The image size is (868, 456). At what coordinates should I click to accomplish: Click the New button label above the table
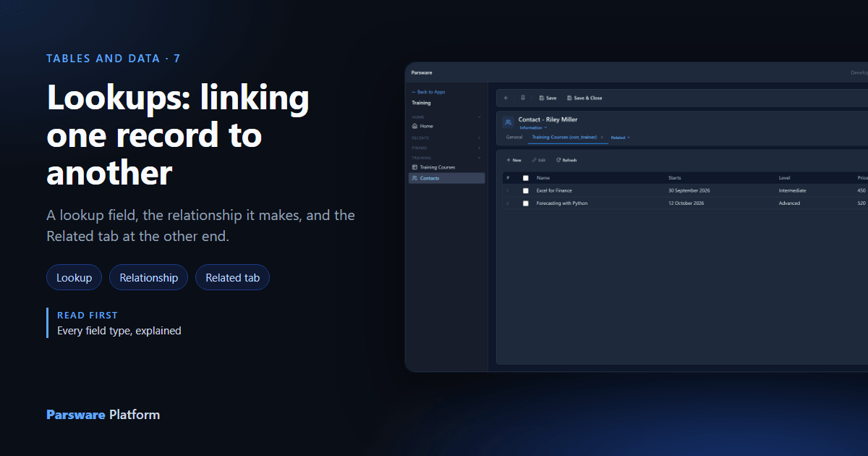click(x=517, y=160)
